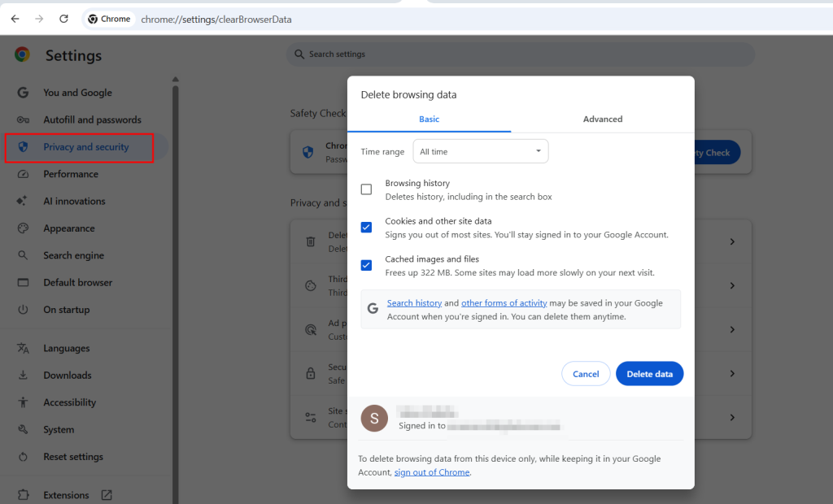Click the Extensions puzzle piece icon

24,495
